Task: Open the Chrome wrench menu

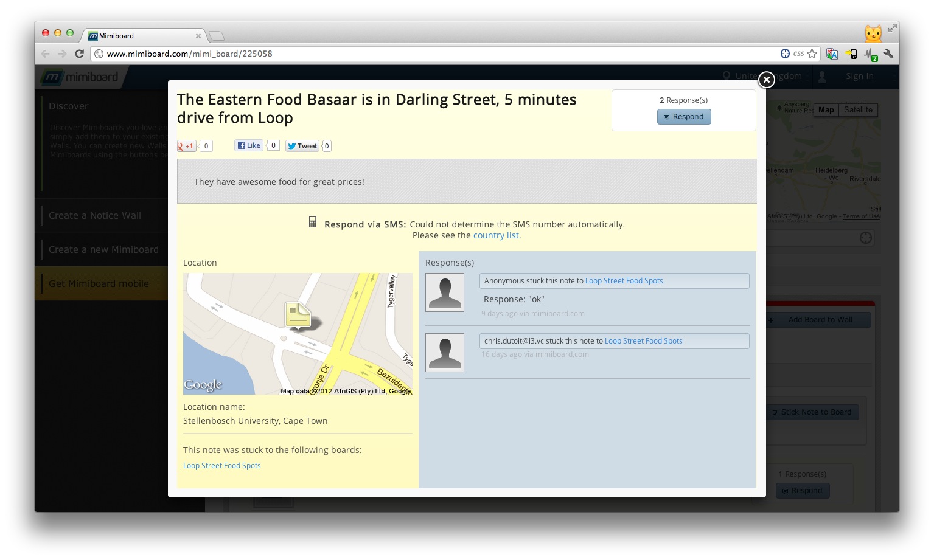Action: click(889, 54)
